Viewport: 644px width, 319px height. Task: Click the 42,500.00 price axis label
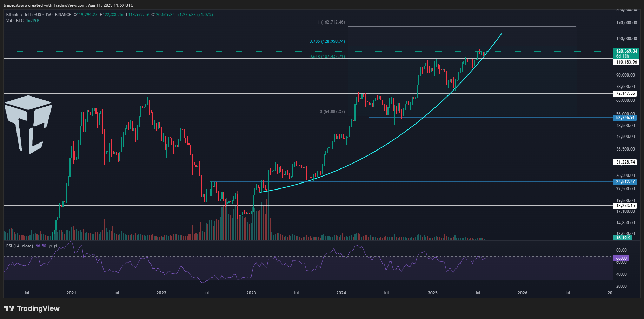coord(625,137)
